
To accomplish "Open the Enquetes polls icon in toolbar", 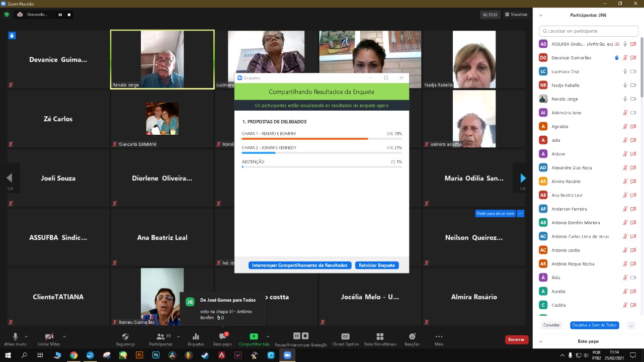I will tap(196, 336).
